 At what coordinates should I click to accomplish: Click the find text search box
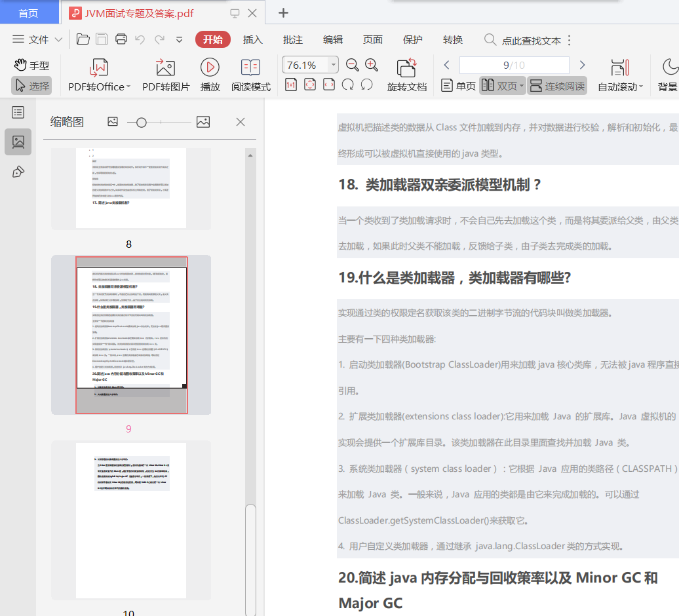pos(522,40)
